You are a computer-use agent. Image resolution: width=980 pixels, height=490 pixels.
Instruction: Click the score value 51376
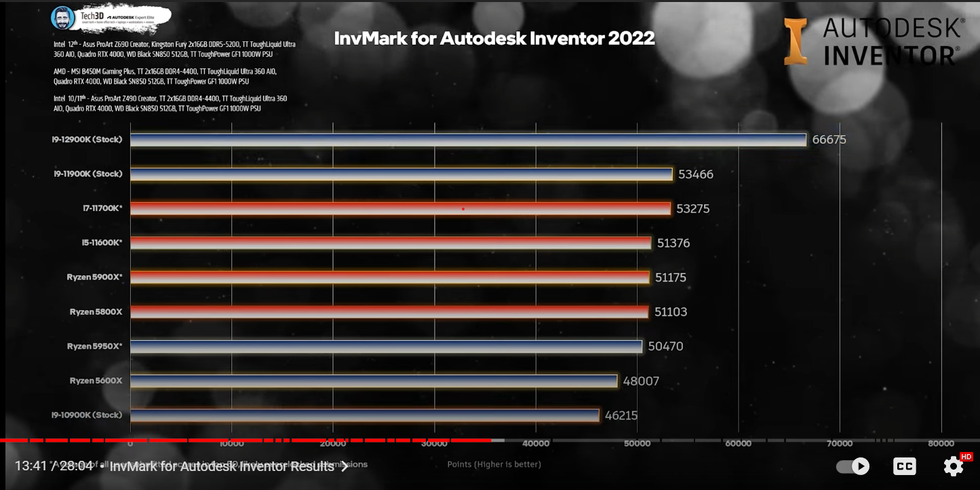[673, 243]
